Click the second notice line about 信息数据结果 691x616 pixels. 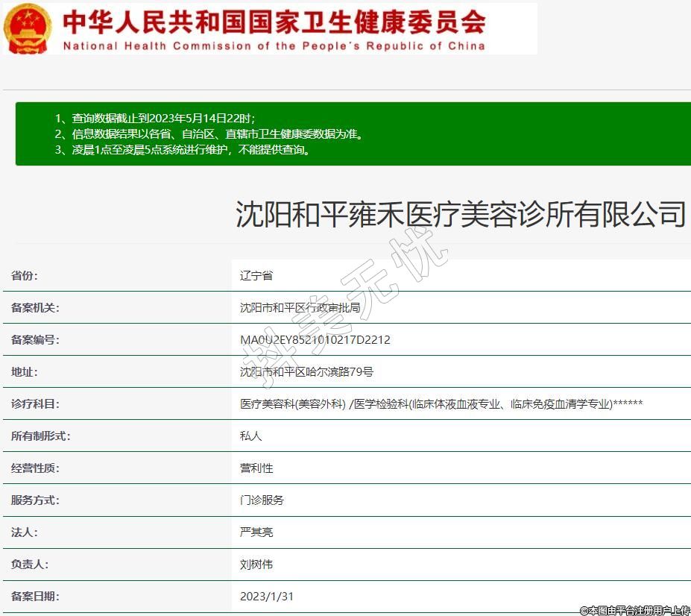[x=209, y=134]
